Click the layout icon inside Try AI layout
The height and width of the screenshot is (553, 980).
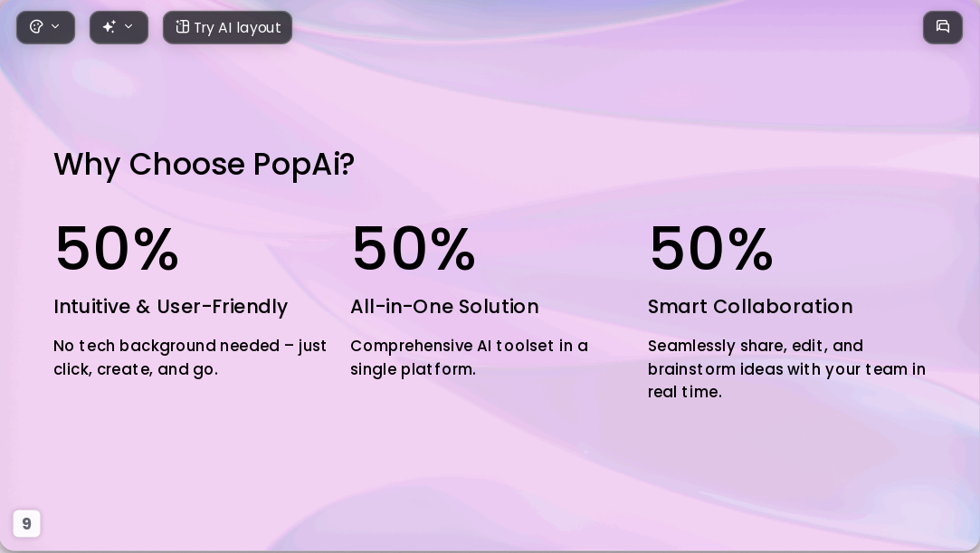[x=182, y=27]
